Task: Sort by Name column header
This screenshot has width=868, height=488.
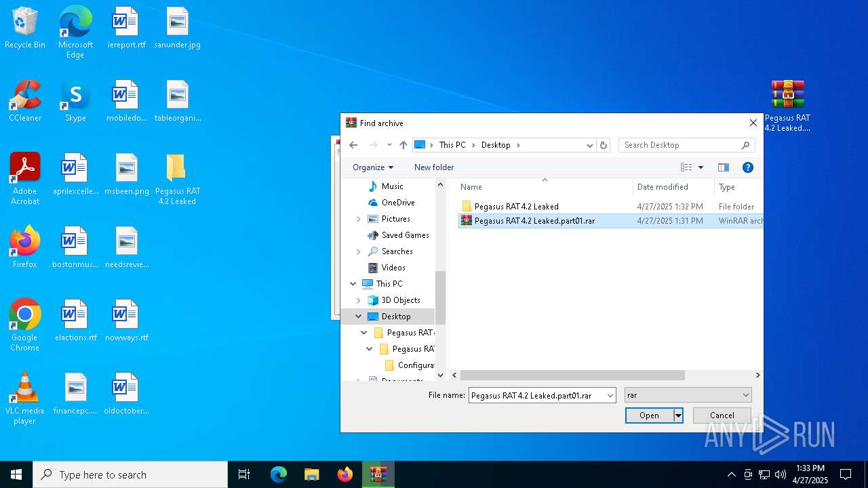Action: [x=544, y=187]
